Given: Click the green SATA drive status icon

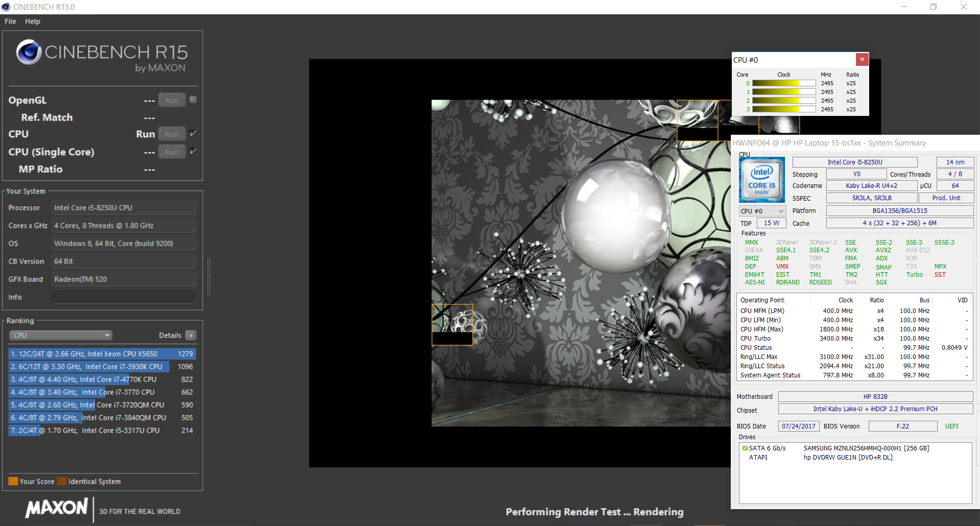Looking at the screenshot, I should (x=745, y=448).
